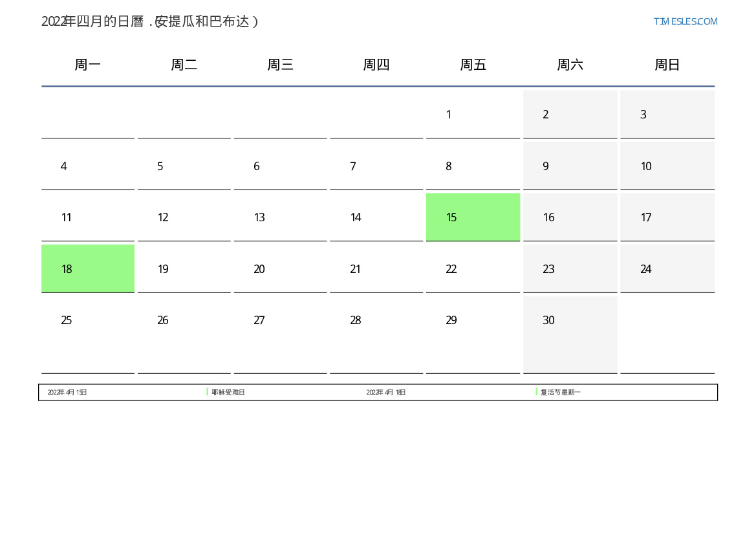Click the green highlighted day 18
The height and width of the screenshot is (535, 756).
pos(88,268)
